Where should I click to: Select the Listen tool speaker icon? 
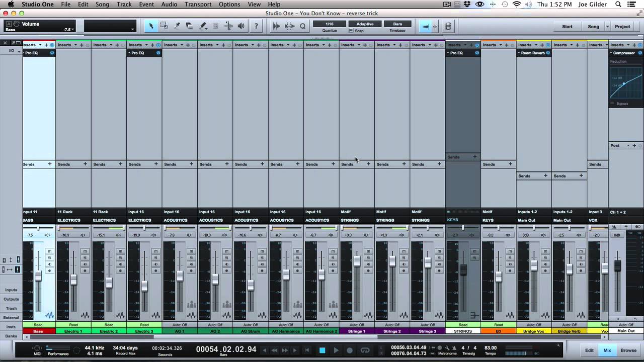[241, 26]
